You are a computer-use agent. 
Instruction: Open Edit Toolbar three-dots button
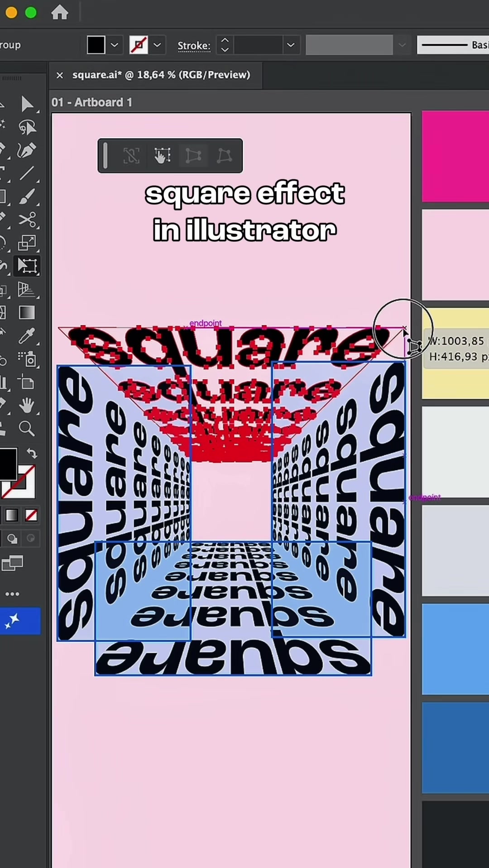[x=12, y=594]
